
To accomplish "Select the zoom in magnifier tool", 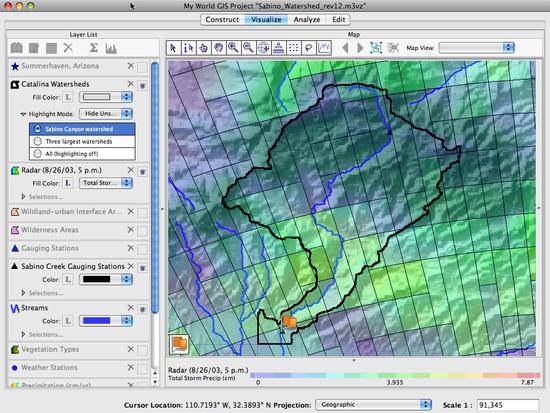I will (233, 48).
